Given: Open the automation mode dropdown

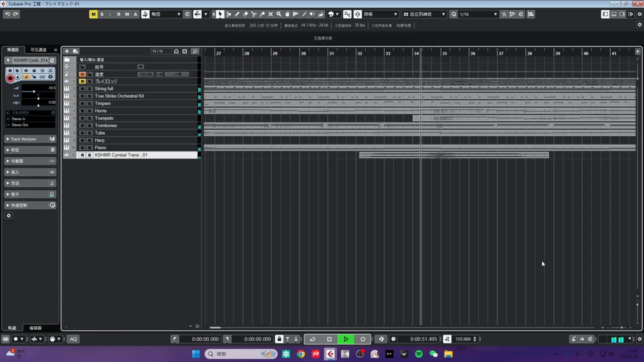Looking at the screenshot, I should pos(166,14).
